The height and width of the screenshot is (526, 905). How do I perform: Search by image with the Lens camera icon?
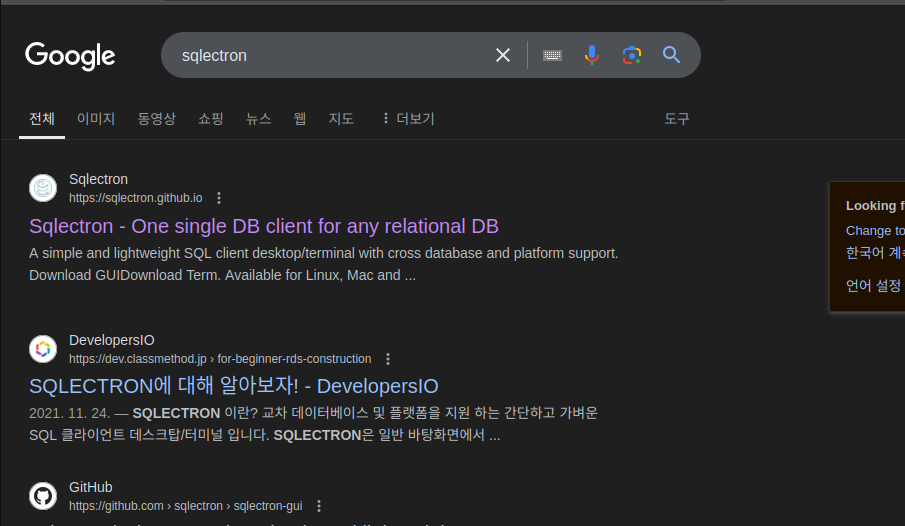coord(632,55)
